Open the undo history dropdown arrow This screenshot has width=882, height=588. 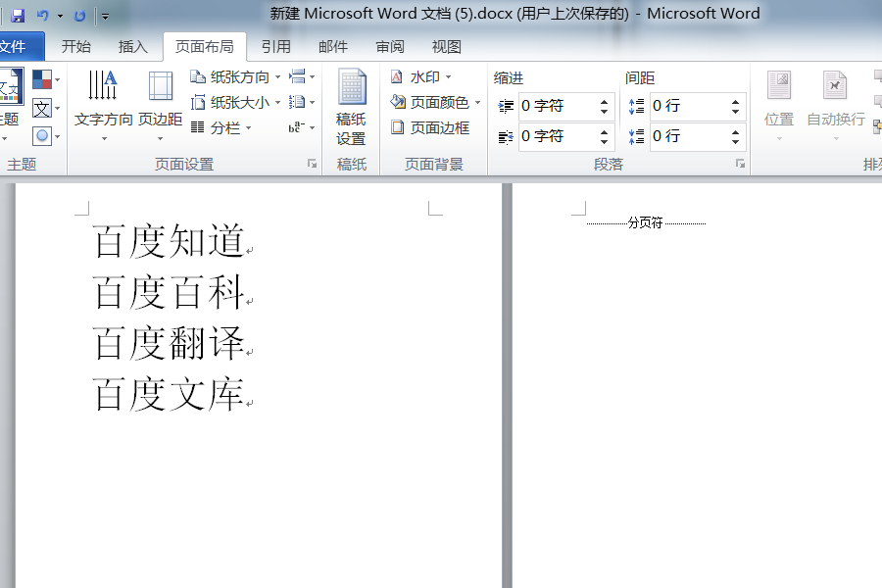(60, 17)
